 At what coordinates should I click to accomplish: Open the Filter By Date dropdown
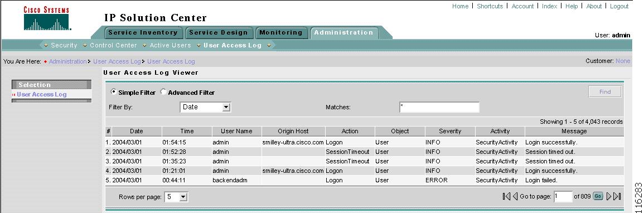(x=205, y=107)
